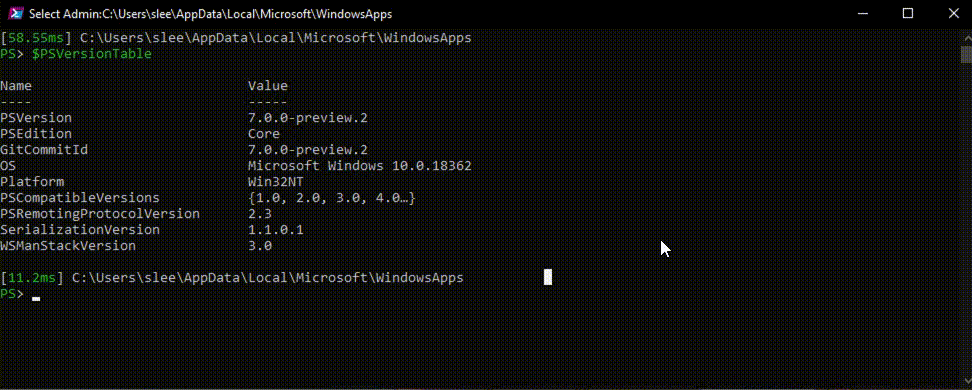
Task: Click the vertical scrollbar thumb
Action: (x=966, y=54)
